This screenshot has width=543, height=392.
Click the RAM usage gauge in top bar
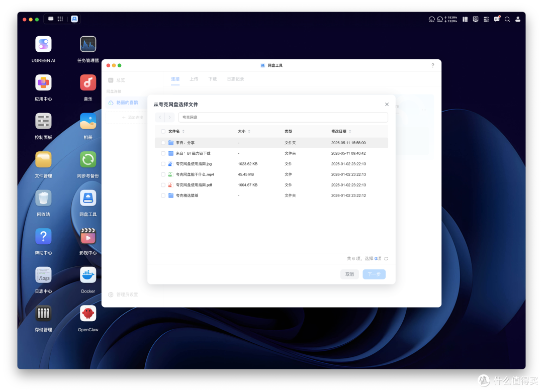click(x=440, y=20)
